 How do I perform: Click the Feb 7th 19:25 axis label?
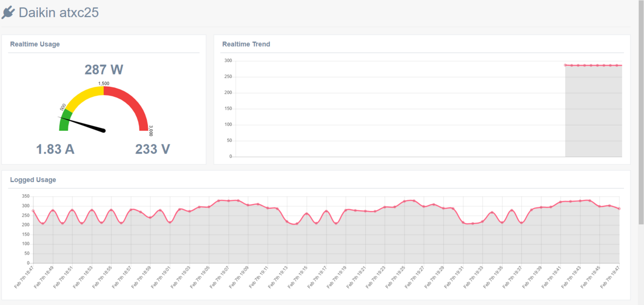(396, 277)
